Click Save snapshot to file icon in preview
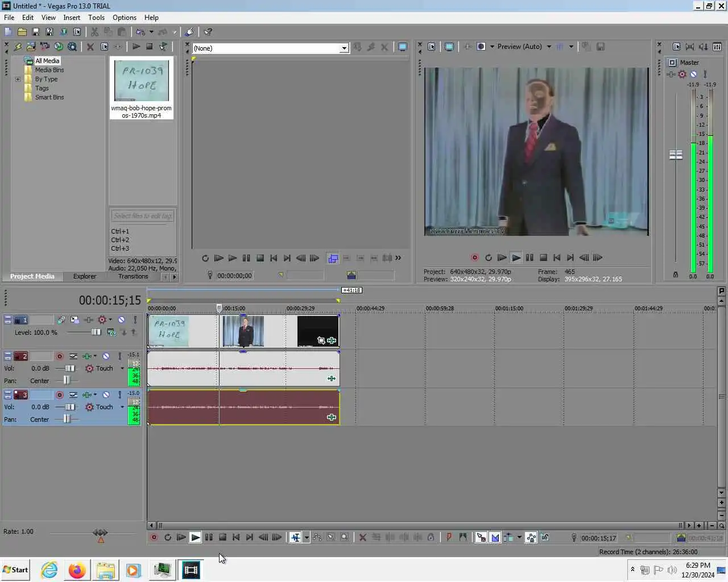Image resolution: width=728 pixels, height=582 pixels. tap(600, 47)
